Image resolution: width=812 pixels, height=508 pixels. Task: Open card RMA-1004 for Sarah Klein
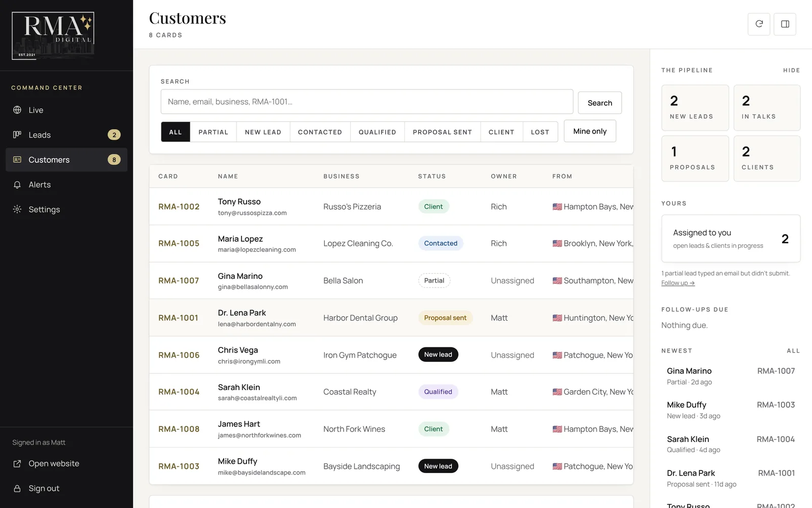click(x=179, y=392)
